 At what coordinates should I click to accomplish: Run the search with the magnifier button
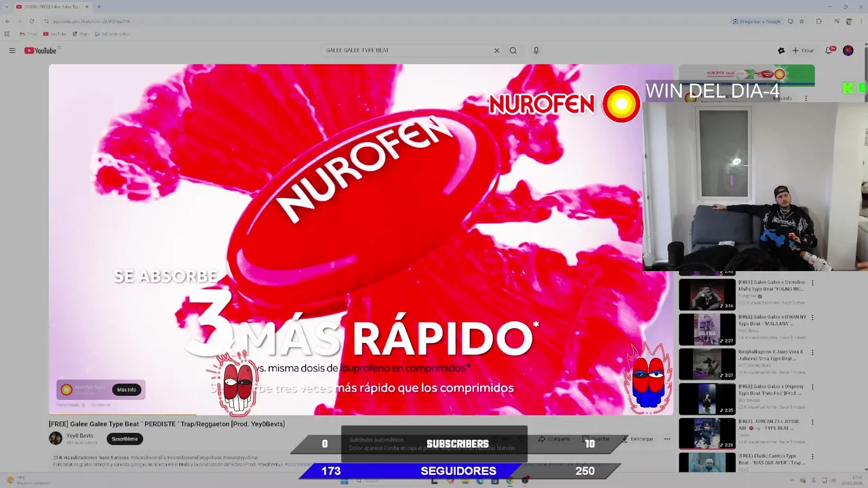[x=513, y=51]
